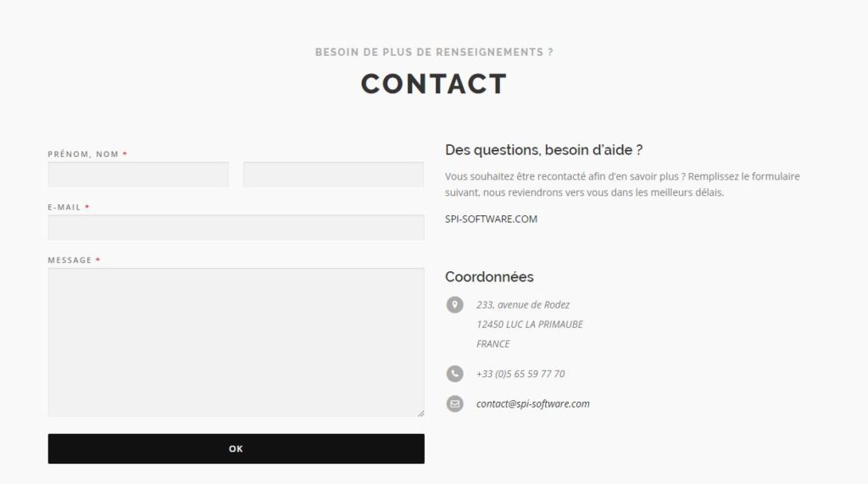
Task: Click the phone number +33 (0)5 65 59 77 70
Action: point(520,374)
